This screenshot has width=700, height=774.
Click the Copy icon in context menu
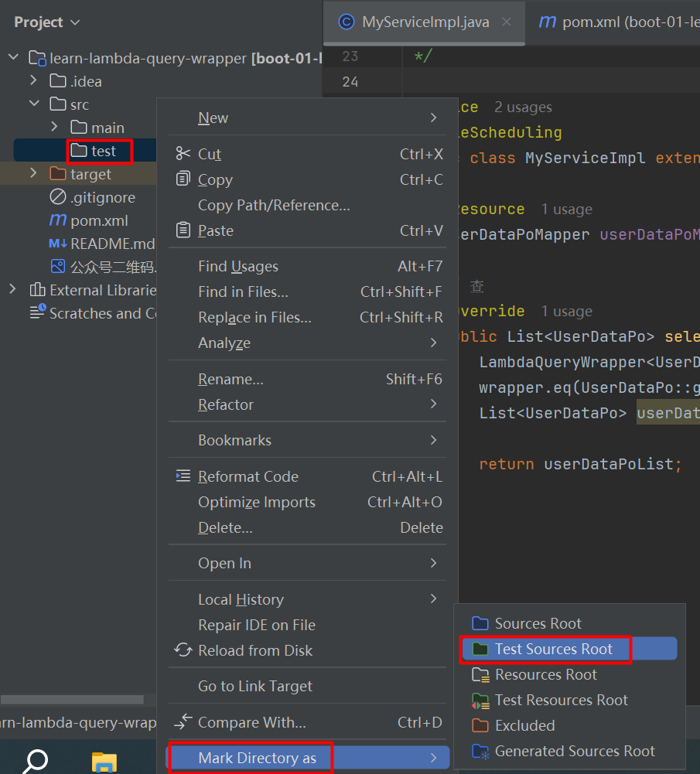(x=183, y=179)
